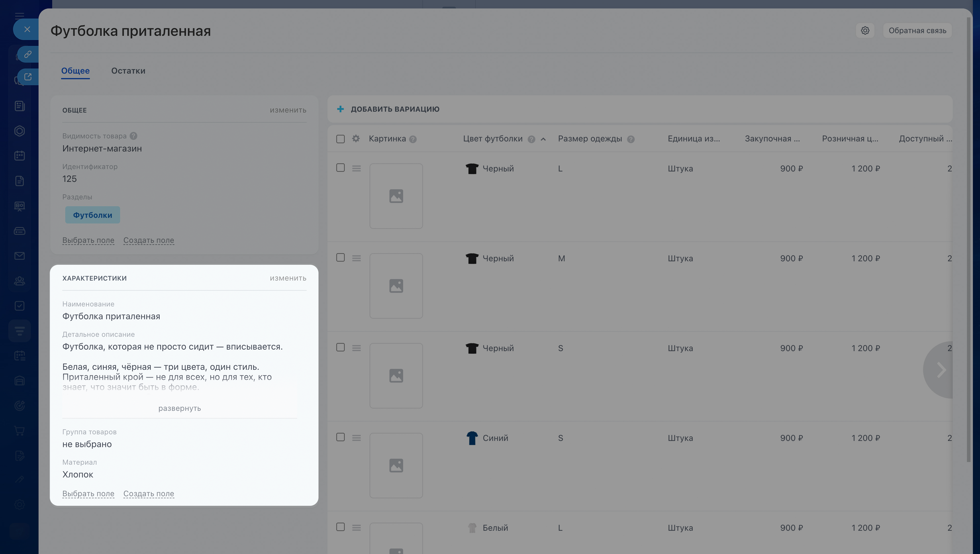Click the plus icon for adding variation
This screenshot has width=980, height=554.
pyautogui.click(x=340, y=109)
